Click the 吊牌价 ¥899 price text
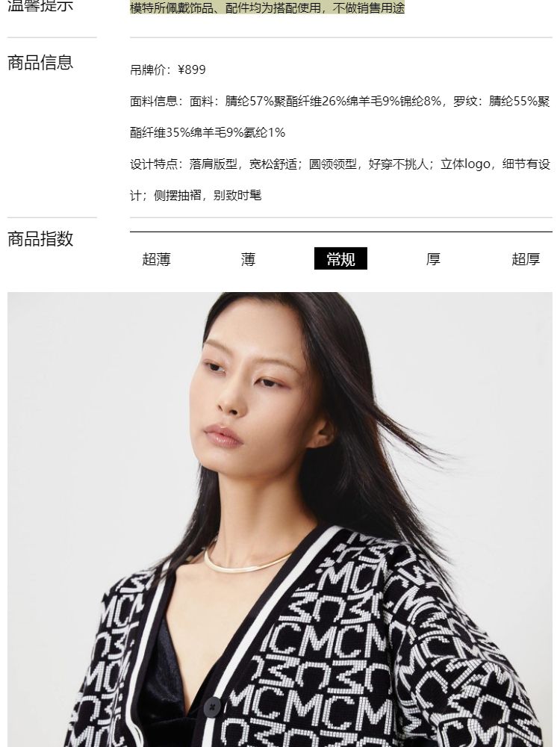The image size is (560, 747). coord(168,69)
